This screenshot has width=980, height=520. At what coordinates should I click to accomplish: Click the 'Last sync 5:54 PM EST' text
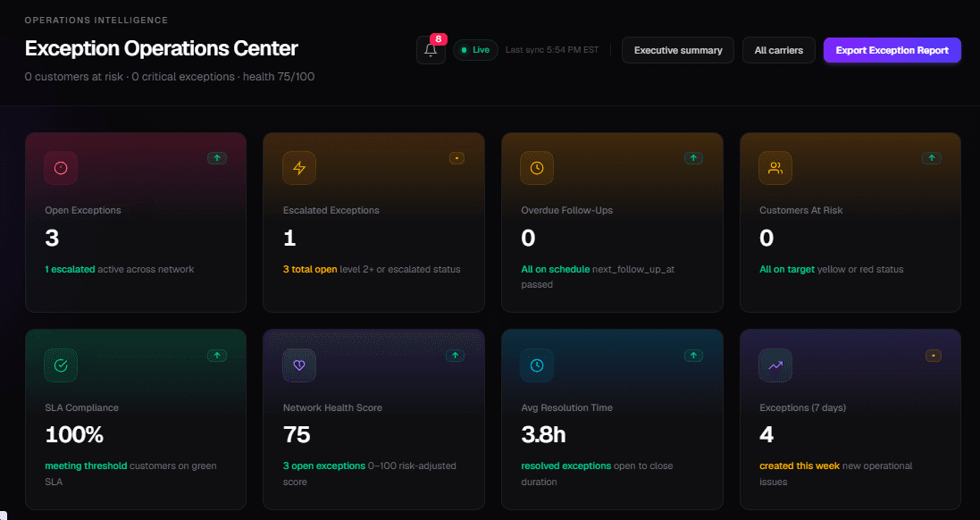tap(552, 50)
